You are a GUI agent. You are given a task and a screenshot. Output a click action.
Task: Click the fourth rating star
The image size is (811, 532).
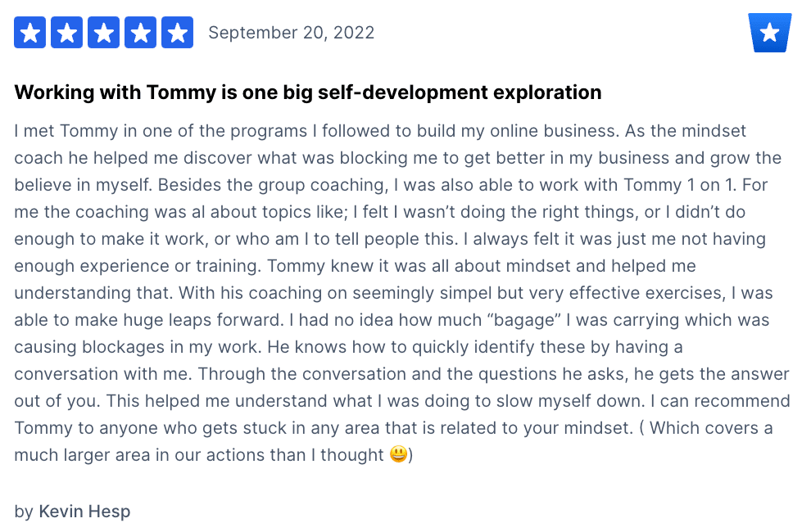click(140, 33)
